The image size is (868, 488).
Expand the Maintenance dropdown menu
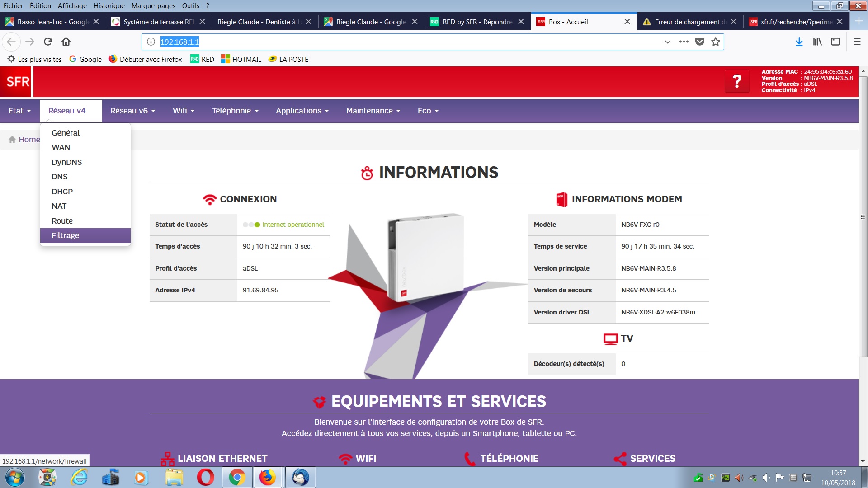pyautogui.click(x=373, y=111)
